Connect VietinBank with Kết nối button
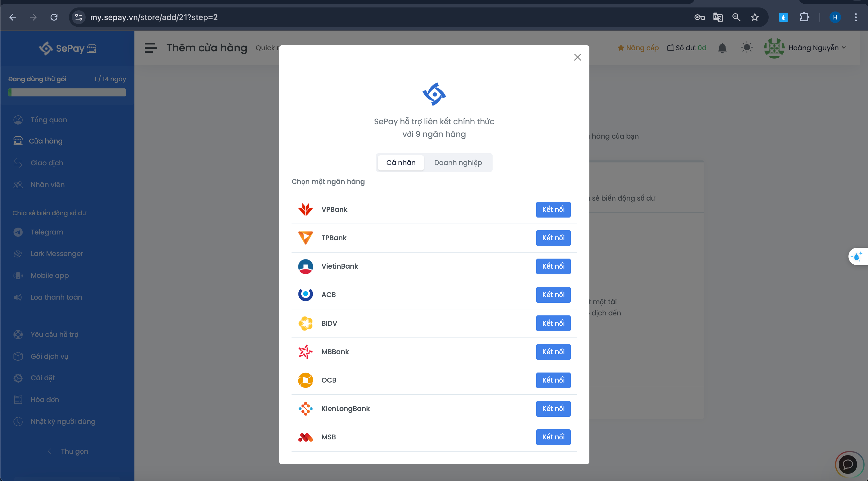 (553, 266)
